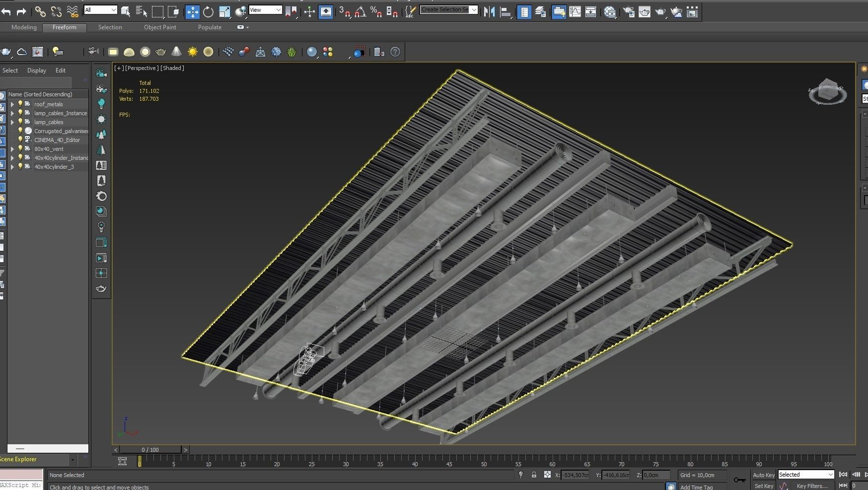Image resolution: width=868 pixels, height=490 pixels.
Task: Click the Auto Key button
Action: tap(764, 475)
